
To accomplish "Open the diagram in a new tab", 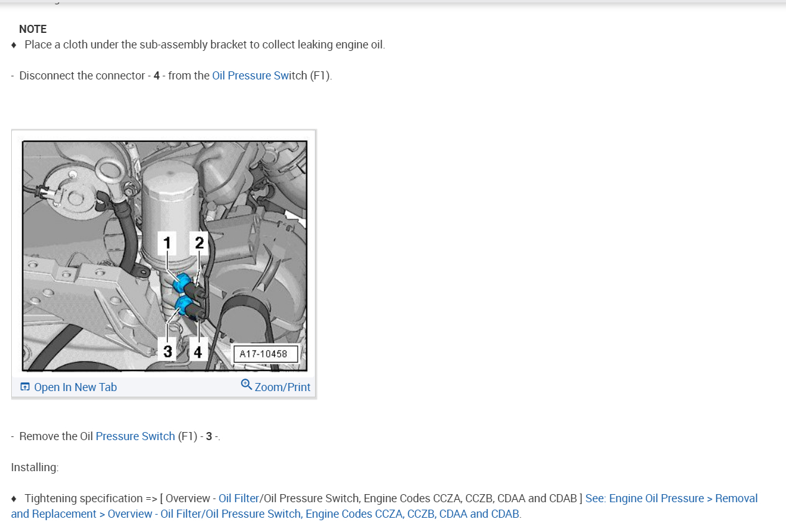I will click(x=69, y=387).
